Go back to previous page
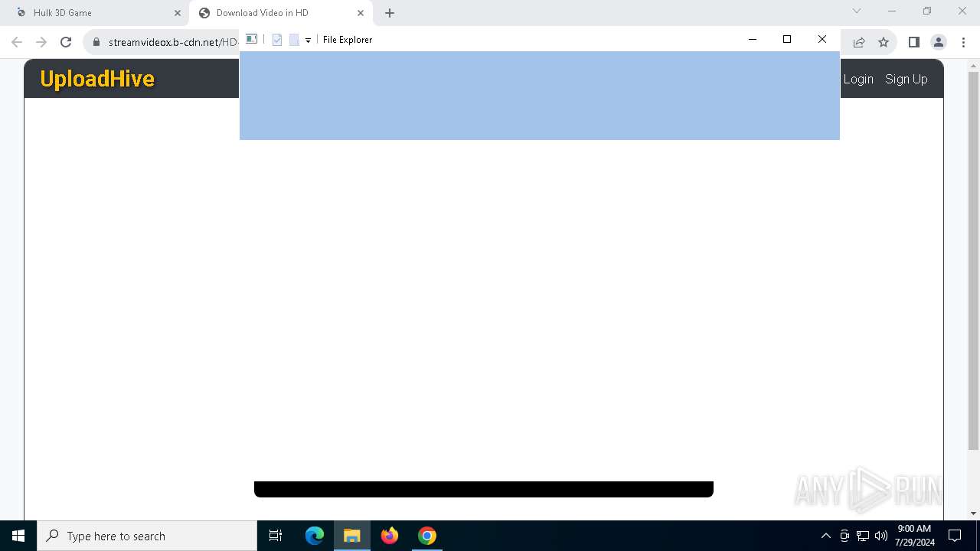 pos(17,42)
